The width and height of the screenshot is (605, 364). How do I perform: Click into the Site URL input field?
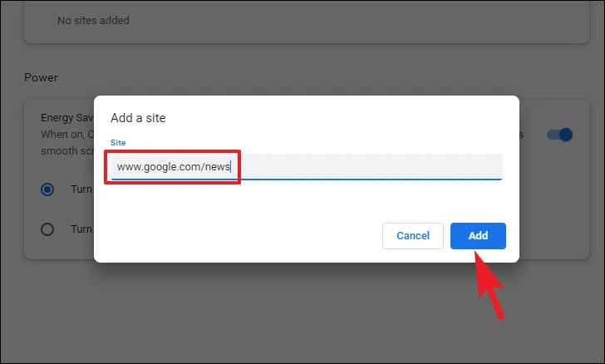tap(307, 167)
